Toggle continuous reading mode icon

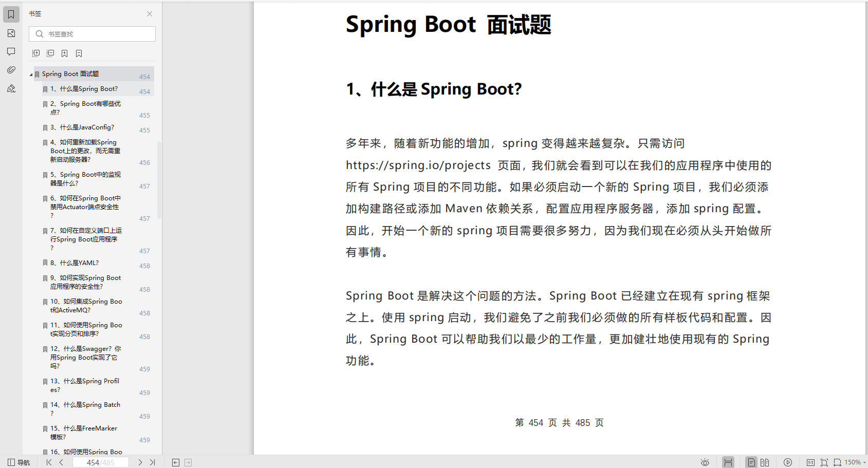(x=728, y=462)
